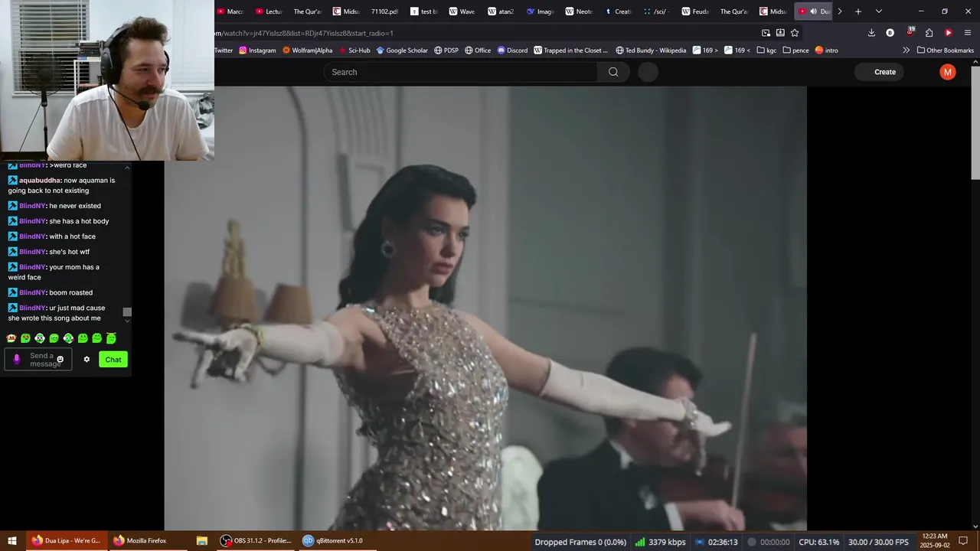Screen dimensions: 980x551
Task: Click the chat scrollbar thumb
Action: click(127, 311)
